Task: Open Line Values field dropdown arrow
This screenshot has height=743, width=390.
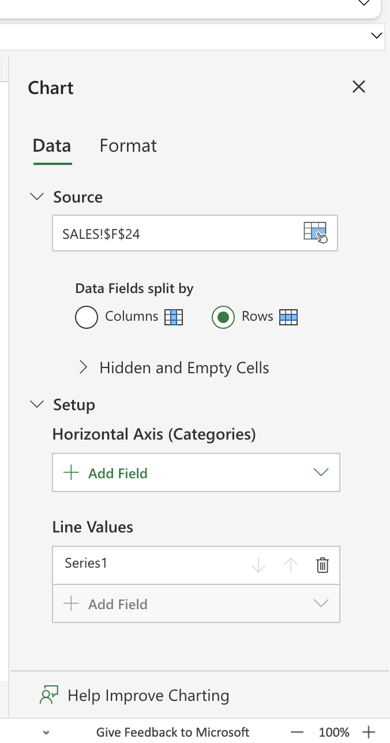Action: [x=321, y=604]
